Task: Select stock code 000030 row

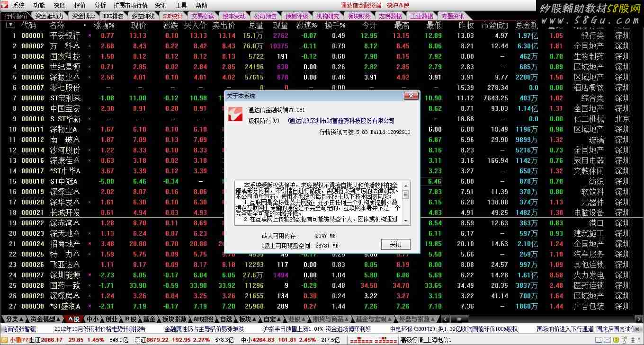Action: click(x=322, y=306)
